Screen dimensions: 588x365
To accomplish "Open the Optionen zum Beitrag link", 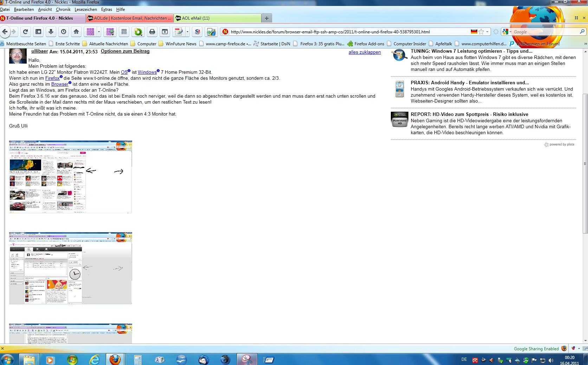I will pyautogui.click(x=125, y=51).
